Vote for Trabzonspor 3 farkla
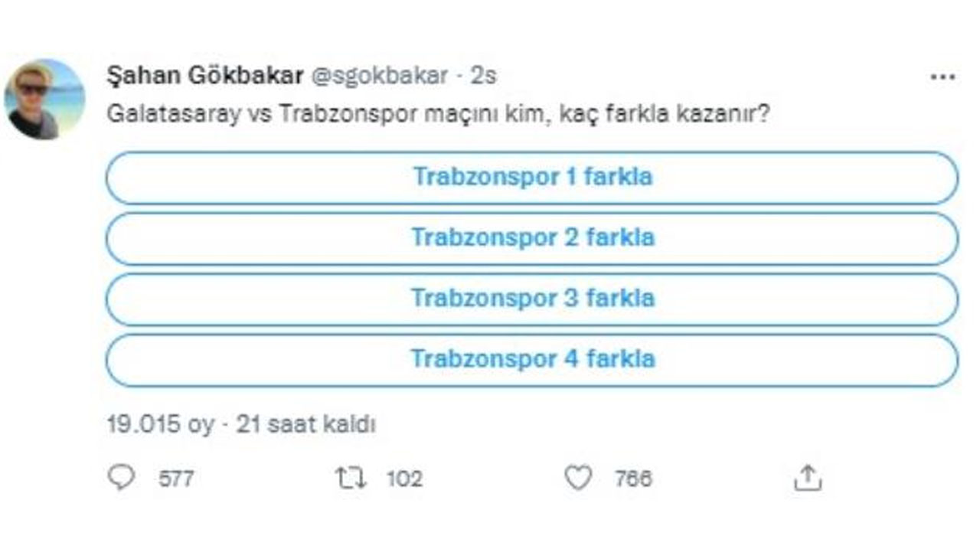The width and height of the screenshot is (980, 539). click(x=532, y=299)
